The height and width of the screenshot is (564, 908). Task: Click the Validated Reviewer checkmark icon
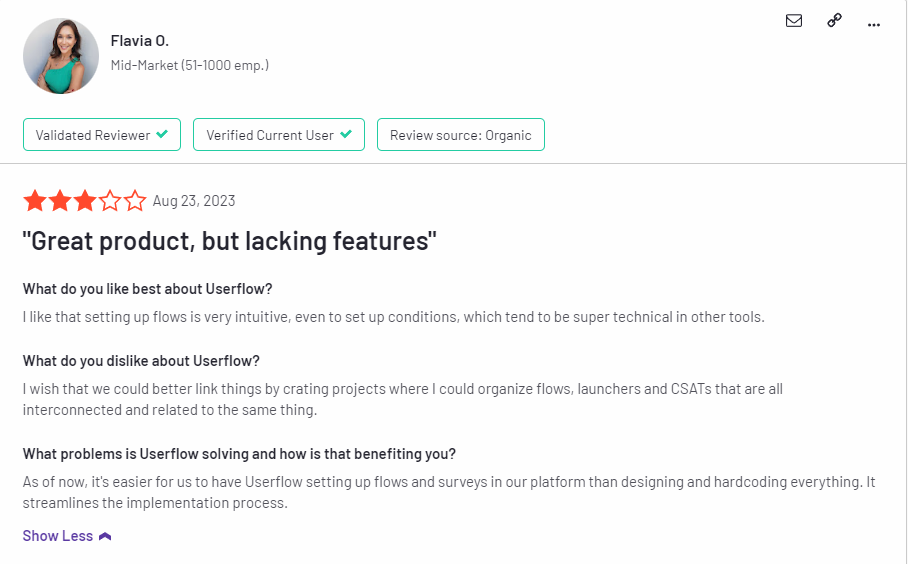pos(162,135)
